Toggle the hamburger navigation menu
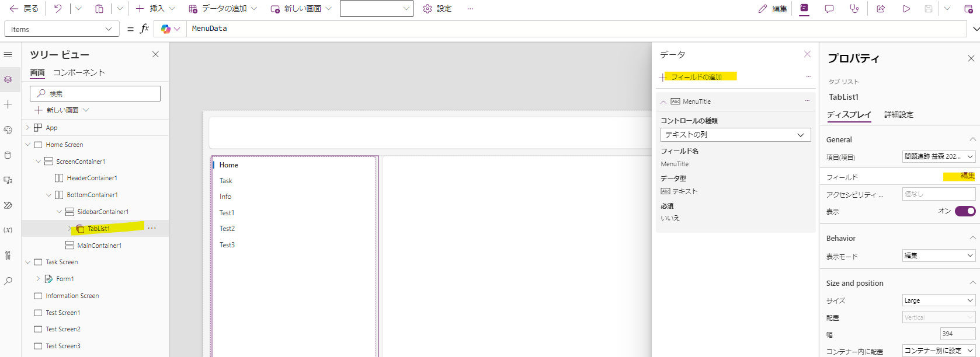 (8, 54)
